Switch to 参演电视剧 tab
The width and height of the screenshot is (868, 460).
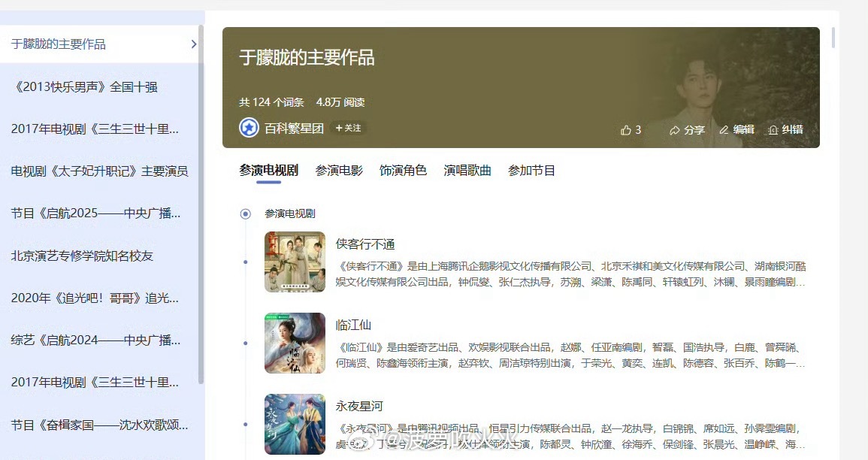point(268,171)
